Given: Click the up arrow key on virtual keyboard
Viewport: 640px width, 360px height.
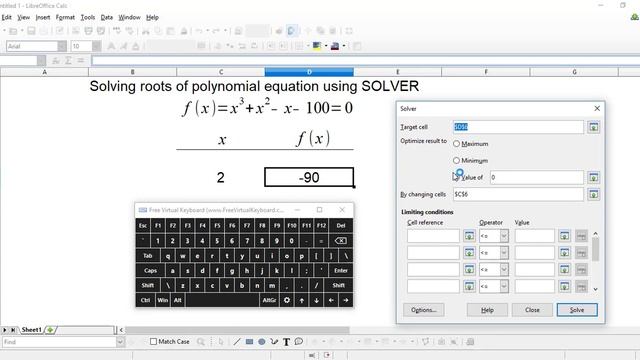Looking at the screenshot, I should tap(302, 300).
